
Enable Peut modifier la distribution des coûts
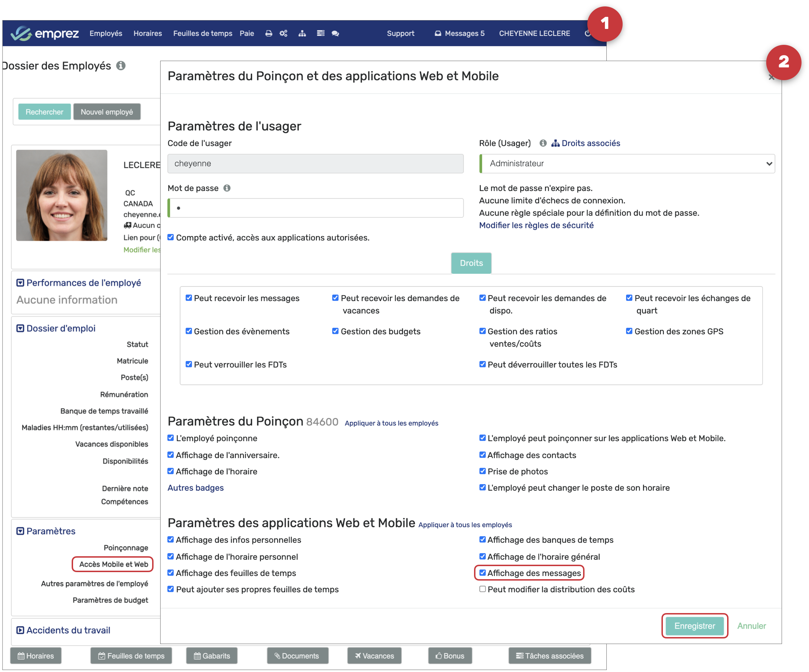482,589
